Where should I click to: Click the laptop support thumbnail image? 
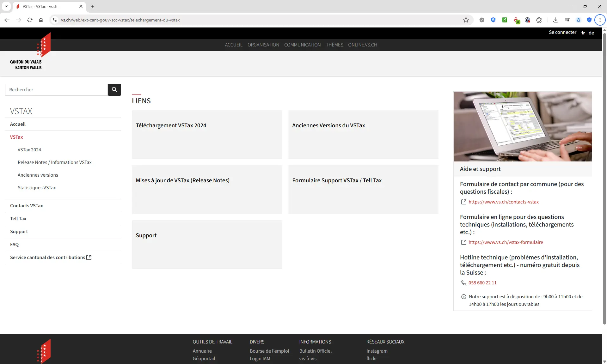pyautogui.click(x=522, y=126)
